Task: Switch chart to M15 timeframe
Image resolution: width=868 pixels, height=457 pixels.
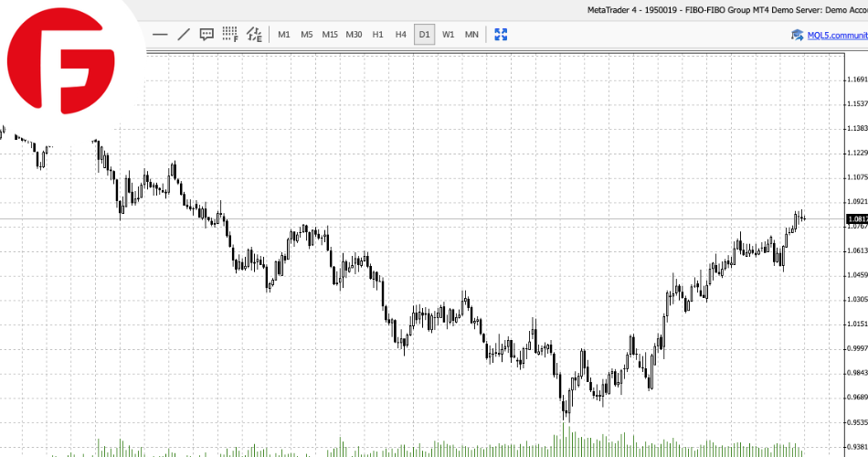Action: 330,35
